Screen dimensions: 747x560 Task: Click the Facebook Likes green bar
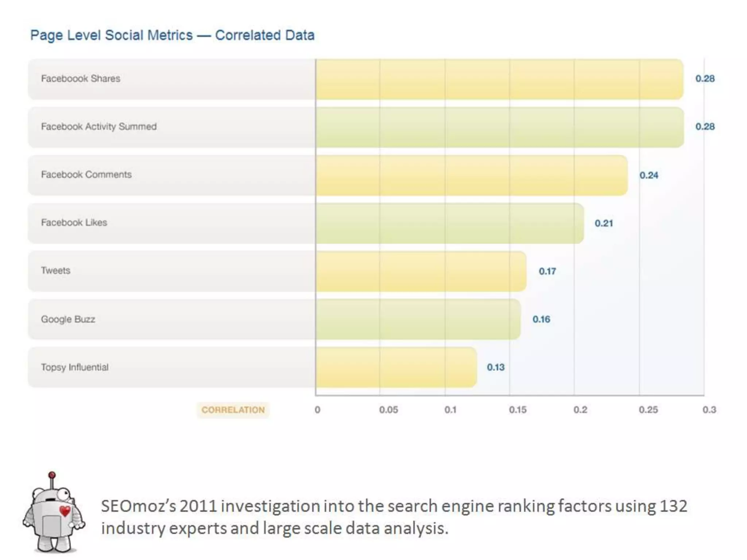pyautogui.click(x=449, y=223)
